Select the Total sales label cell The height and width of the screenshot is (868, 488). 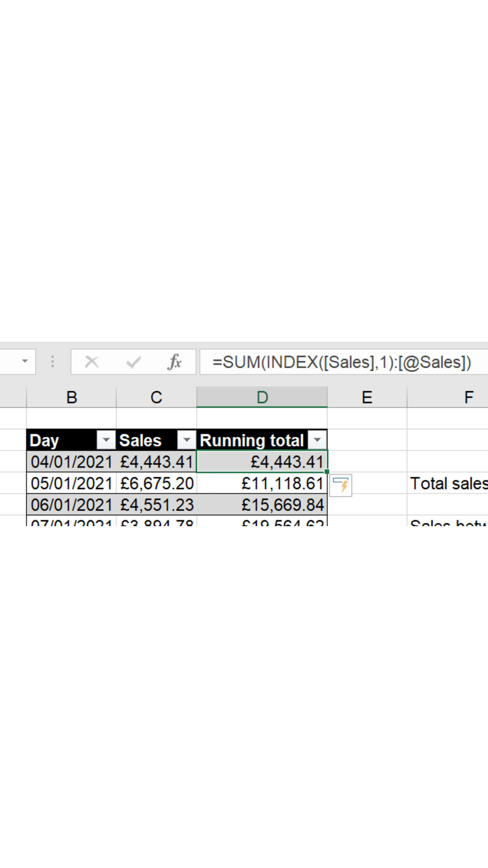pos(448,483)
